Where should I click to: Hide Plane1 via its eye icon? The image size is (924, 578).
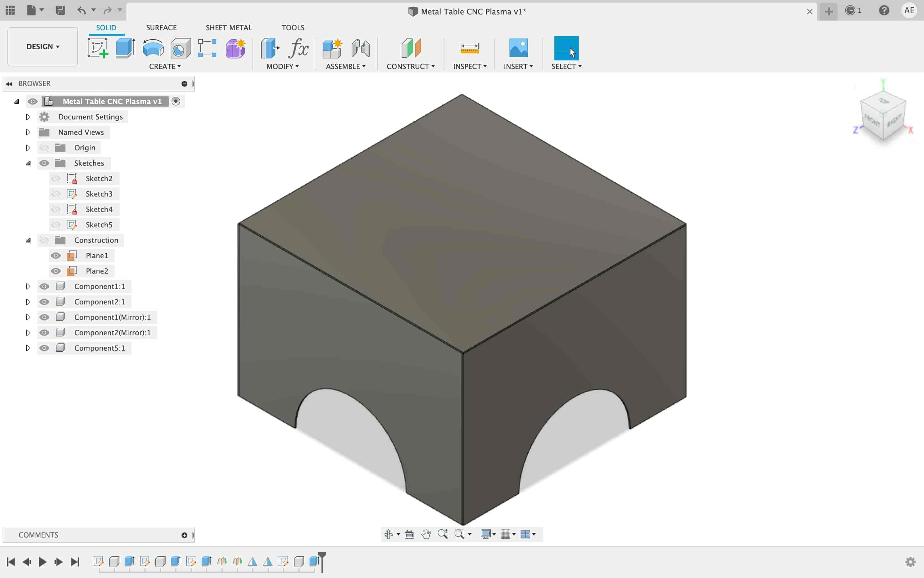(x=56, y=256)
